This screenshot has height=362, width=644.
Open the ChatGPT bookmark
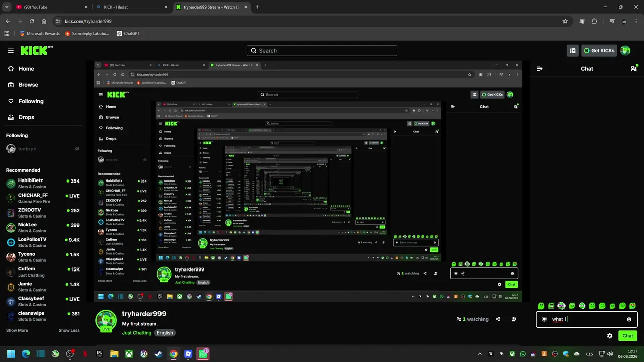128,34
